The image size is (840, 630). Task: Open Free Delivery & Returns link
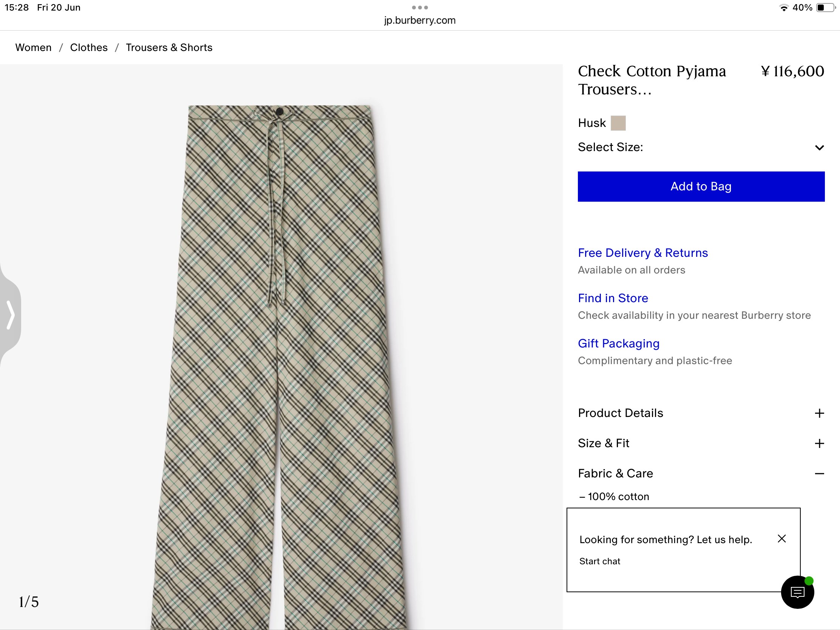click(x=642, y=253)
